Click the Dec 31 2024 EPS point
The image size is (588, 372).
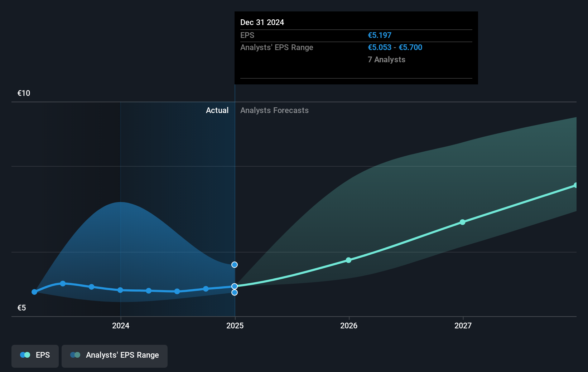[x=235, y=286]
